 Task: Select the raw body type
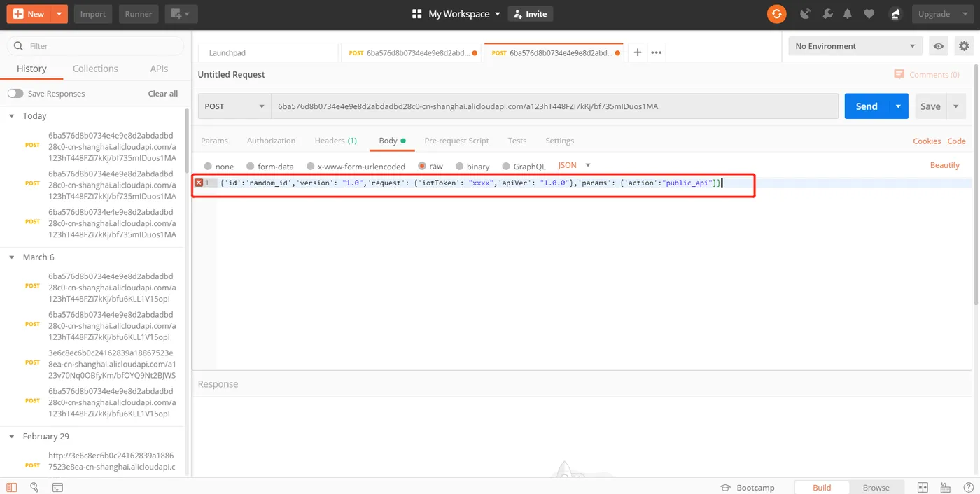pos(422,167)
